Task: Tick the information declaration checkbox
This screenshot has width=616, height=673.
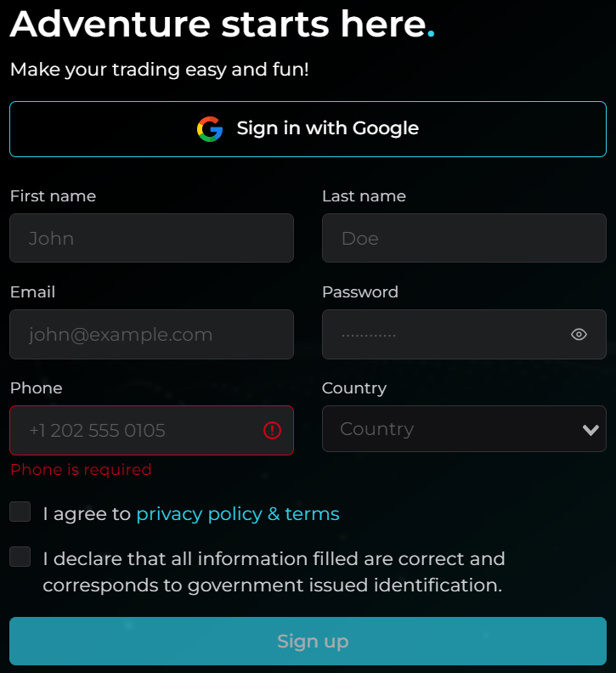Action: point(20,557)
